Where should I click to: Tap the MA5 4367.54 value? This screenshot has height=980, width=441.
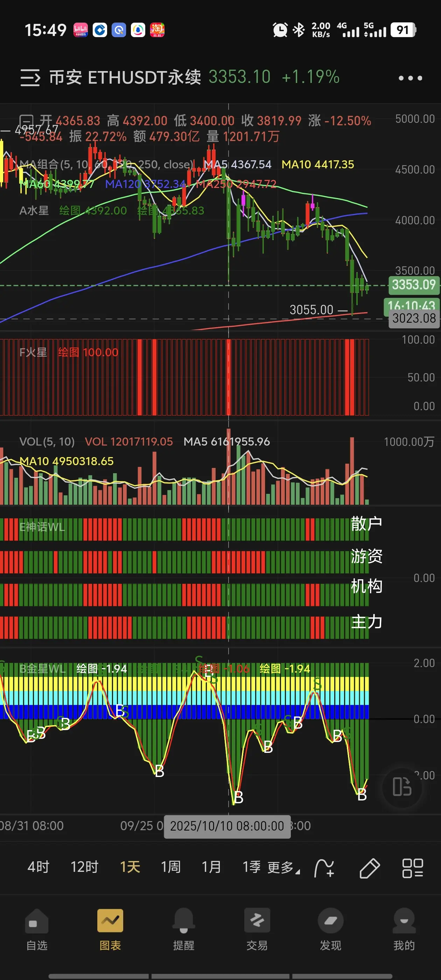(x=237, y=164)
